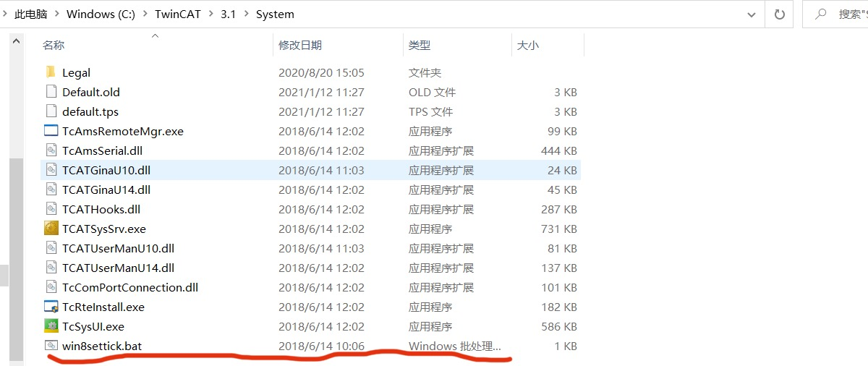Click the Windows 批处理 type cell
This screenshot has height=366, width=868.
point(454,346)
